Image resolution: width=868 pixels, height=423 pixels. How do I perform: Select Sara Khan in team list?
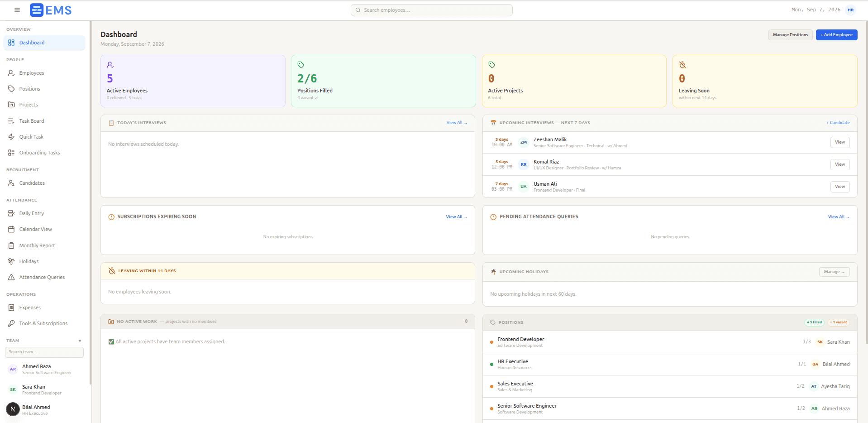click(44, 389)
